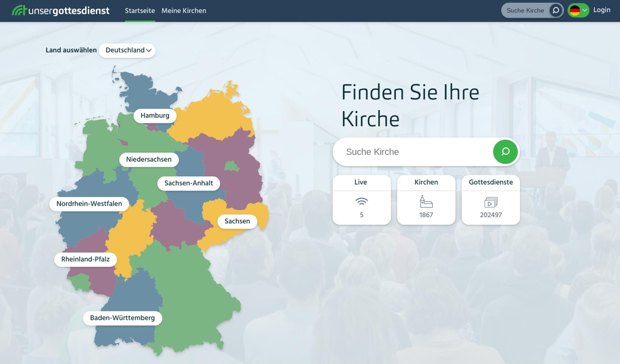Open the German flag language dropdown
The image size is (620, 364).
click(x=578, y=10)
